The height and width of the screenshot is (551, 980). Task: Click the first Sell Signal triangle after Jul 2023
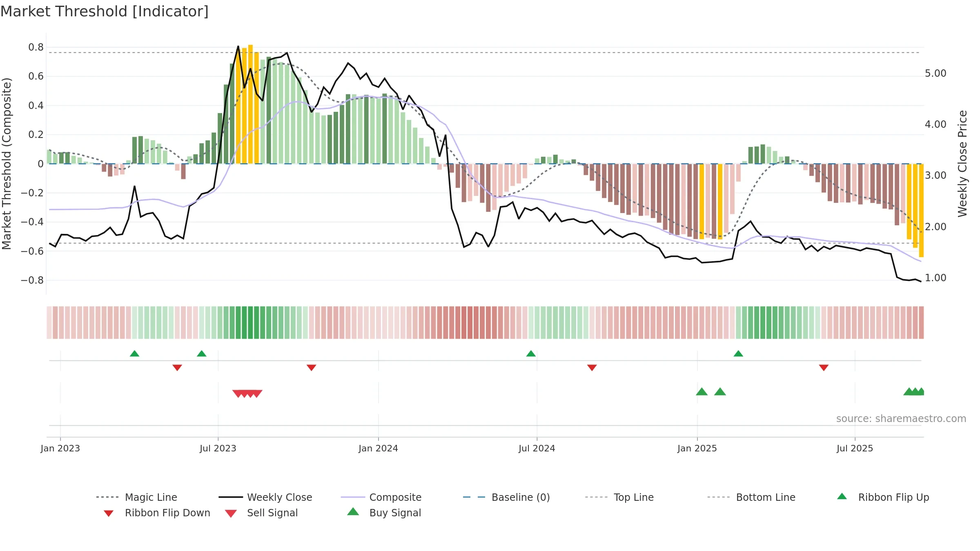(x=238, y=393)
